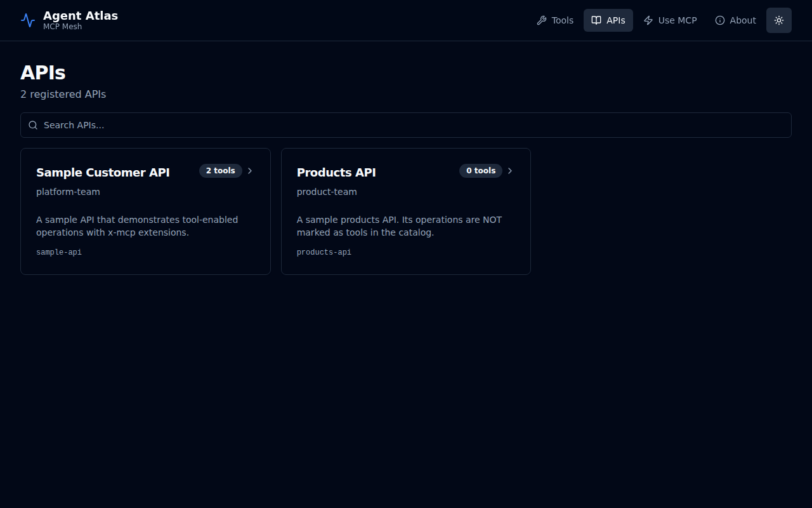
Task: Switch to the Tools tab
Action: 555,20
